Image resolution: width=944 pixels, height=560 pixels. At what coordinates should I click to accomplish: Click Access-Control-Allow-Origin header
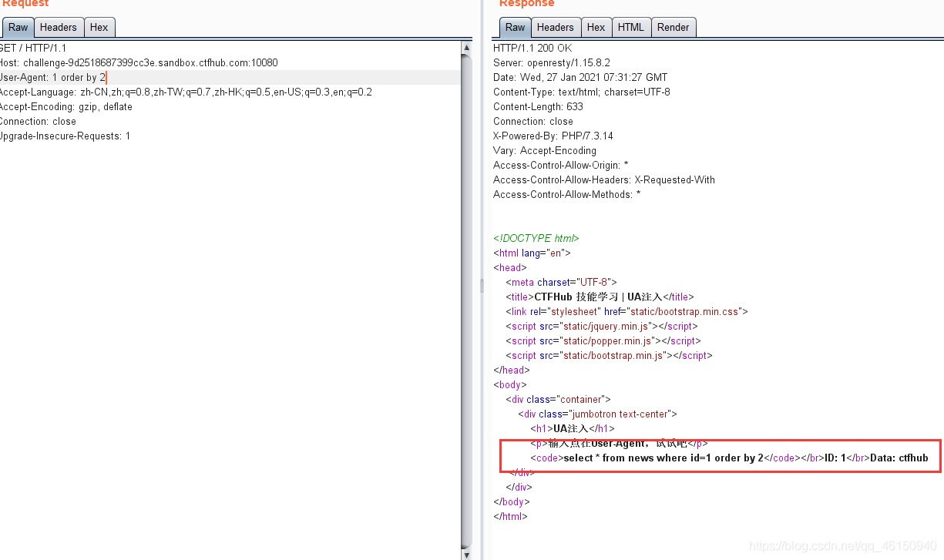pyautogui.click(x=561, y=166)
